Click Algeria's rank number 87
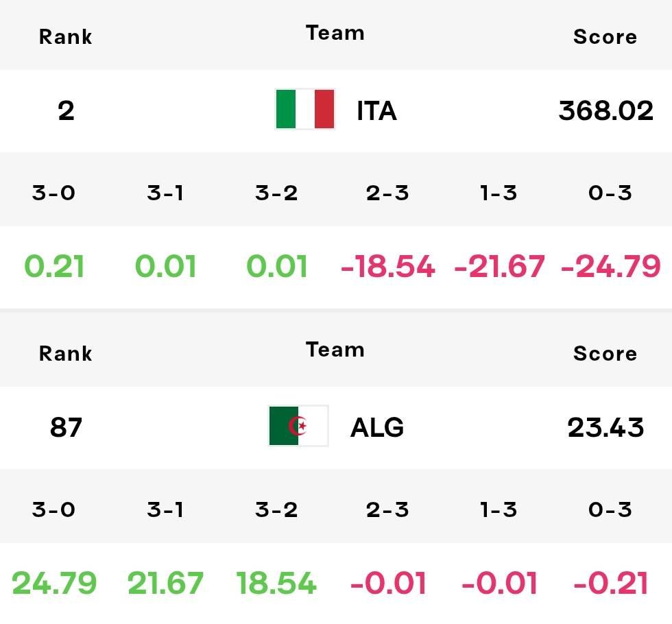The image size is (672, 624). [66, 427]
